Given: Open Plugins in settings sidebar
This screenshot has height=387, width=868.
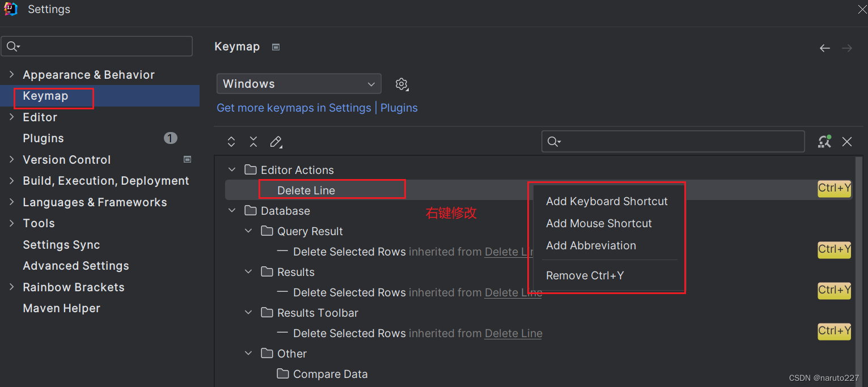Looking at the screenshot, I should point(43,138).
